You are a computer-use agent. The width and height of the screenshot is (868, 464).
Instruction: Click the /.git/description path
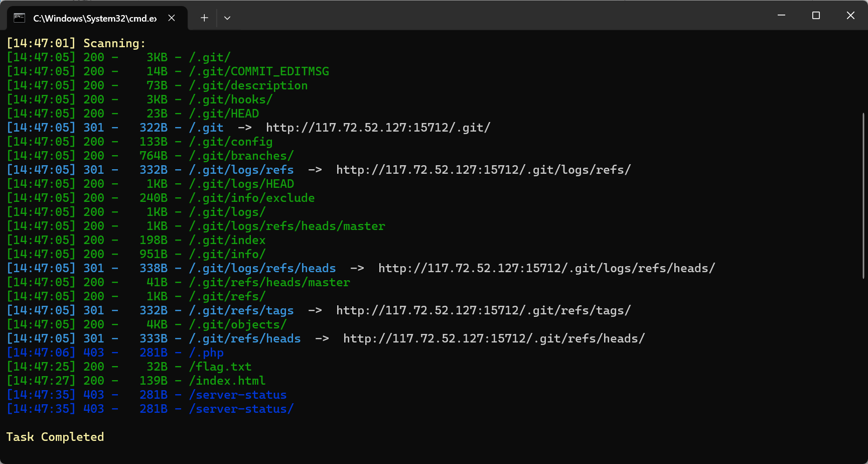click(248, 85)
